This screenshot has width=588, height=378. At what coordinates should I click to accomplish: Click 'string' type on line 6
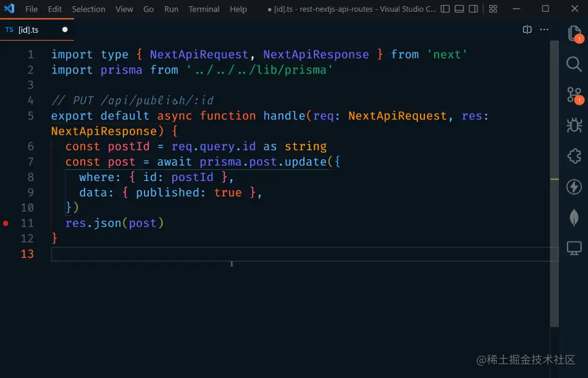coord(306,146)
